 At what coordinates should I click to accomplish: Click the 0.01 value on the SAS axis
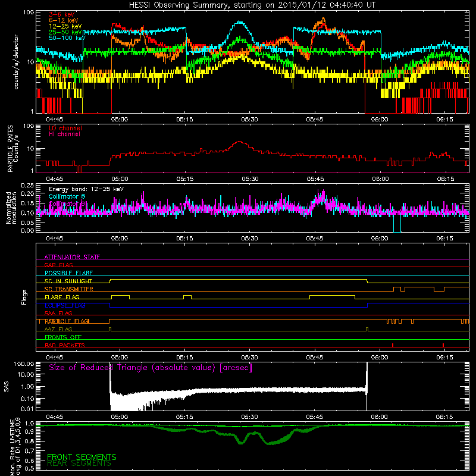click(x=27, y=409)
